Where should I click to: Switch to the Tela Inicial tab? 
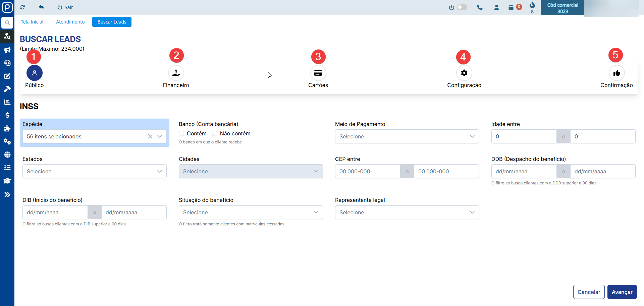tap(32, 22)
